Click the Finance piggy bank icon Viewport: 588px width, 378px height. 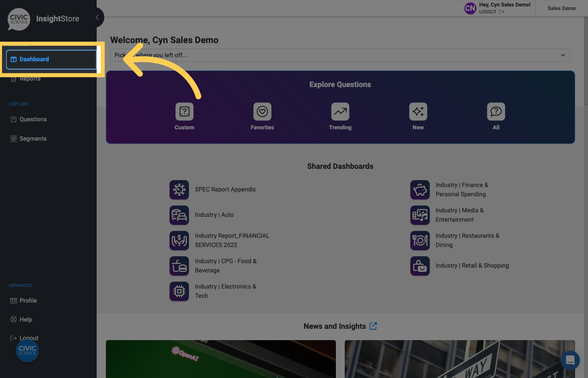click(420, 190)
